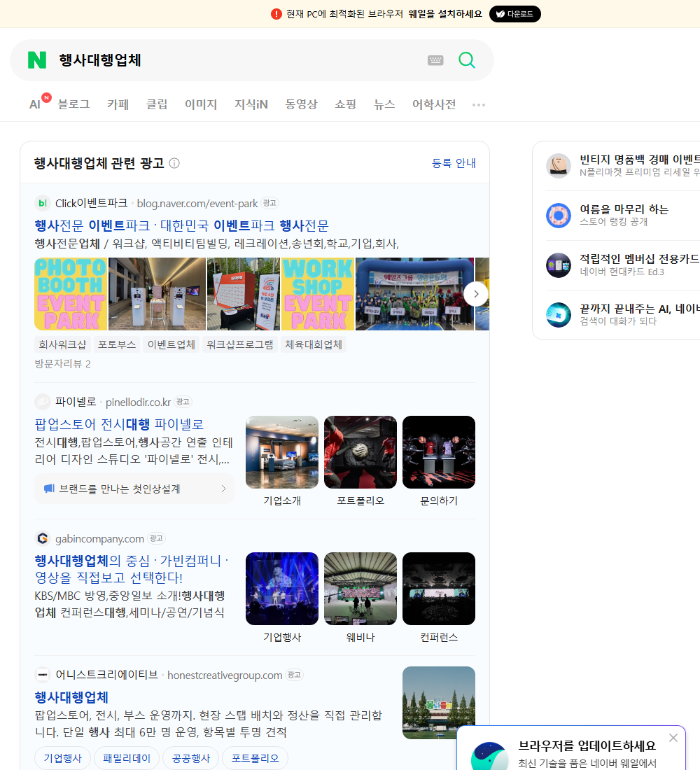This screenshot has width=700, height=770.
Task: Open 방문자리뷰 2 reviews
Action: click(x=62, y=364)
